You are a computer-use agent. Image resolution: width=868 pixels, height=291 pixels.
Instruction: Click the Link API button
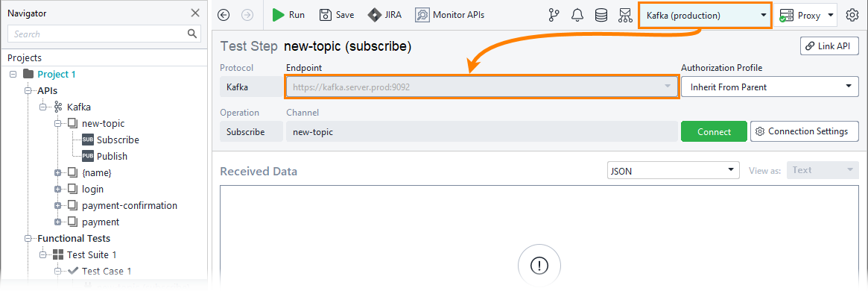click(x=829, y=46)
